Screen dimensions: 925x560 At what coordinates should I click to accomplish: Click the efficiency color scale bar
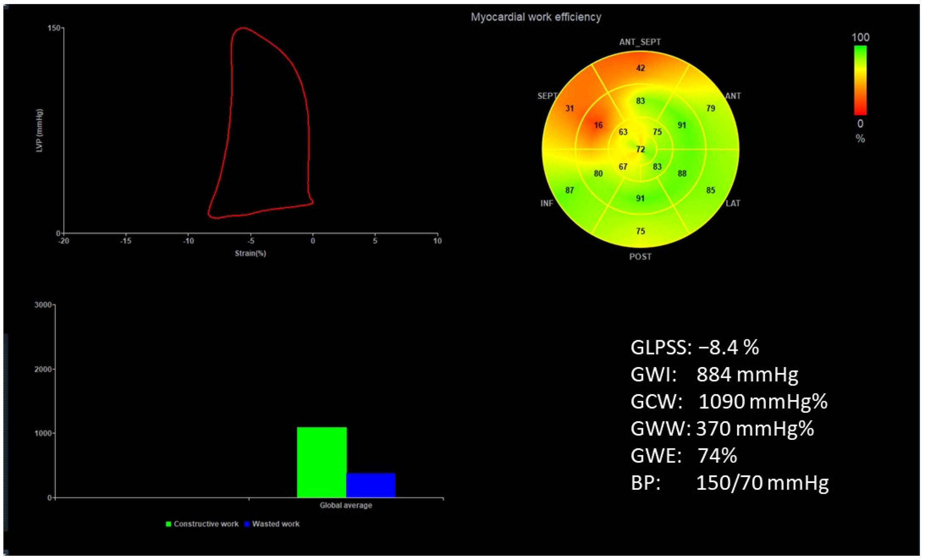(860, 80)
